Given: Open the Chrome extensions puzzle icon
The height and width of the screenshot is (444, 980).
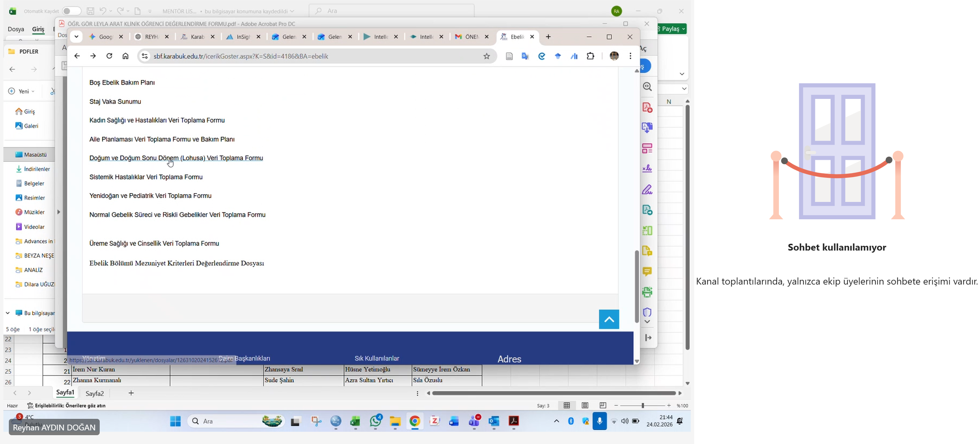Looking at the screenshot, I should point(590,56).
